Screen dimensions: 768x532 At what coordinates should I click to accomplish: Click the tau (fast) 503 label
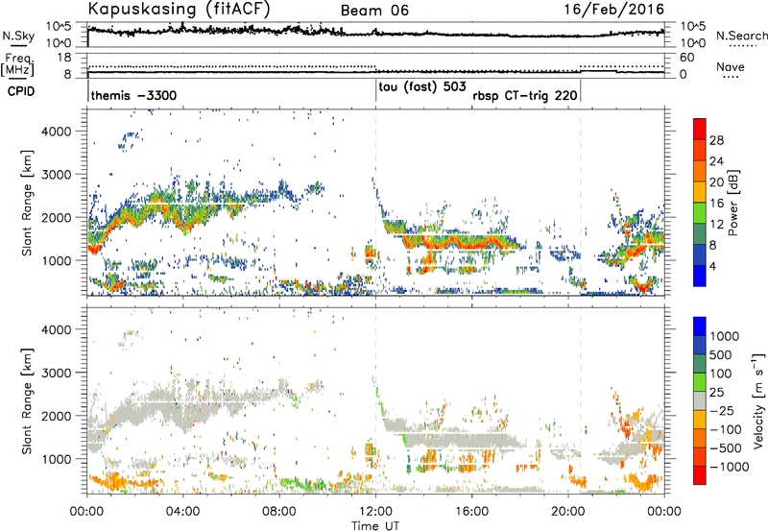pos(422,87)
